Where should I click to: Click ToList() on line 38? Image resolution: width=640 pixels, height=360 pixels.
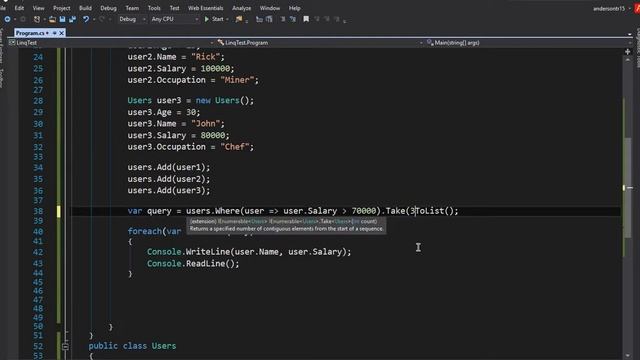pyautogui.click(x=435, y=211)
